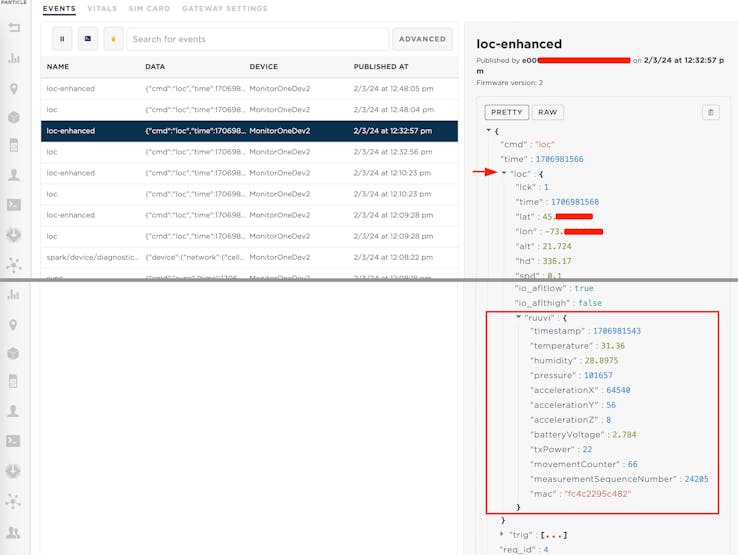Click the accelerationZ value 8
738x555 pixels.
609,419
